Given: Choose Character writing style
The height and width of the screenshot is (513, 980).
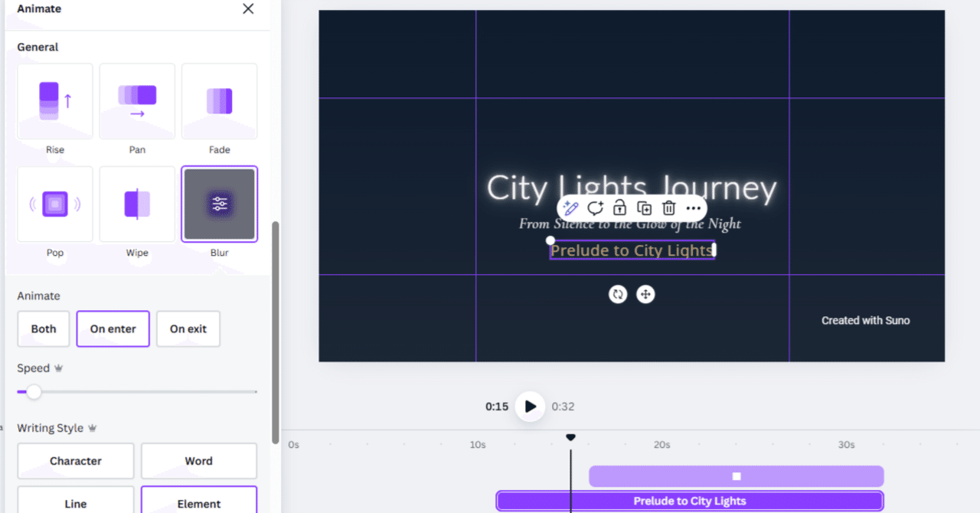Looking at the screenshot, I should click(76, 461).
